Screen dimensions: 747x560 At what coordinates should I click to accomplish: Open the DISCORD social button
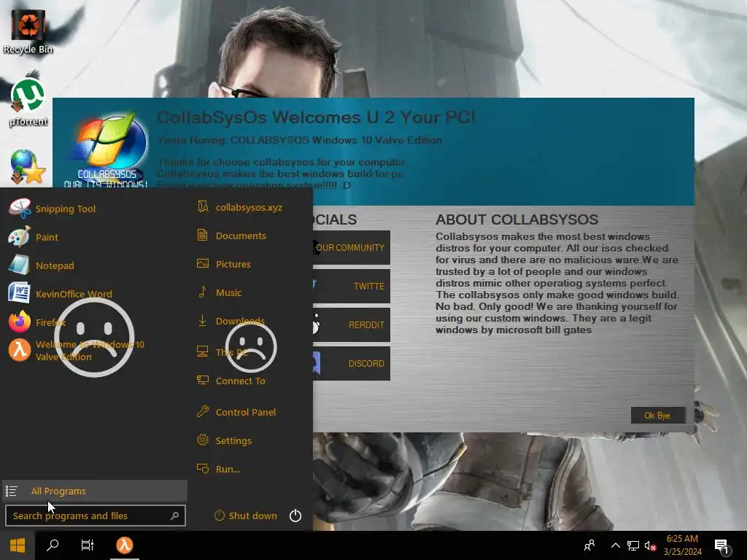click(x=352, y=363)
